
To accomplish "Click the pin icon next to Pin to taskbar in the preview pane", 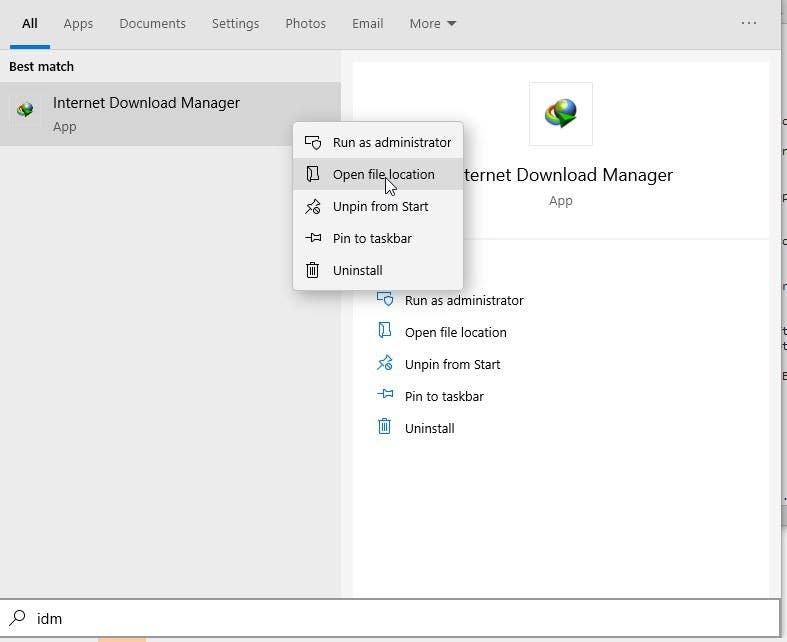I will click(385, 396).
